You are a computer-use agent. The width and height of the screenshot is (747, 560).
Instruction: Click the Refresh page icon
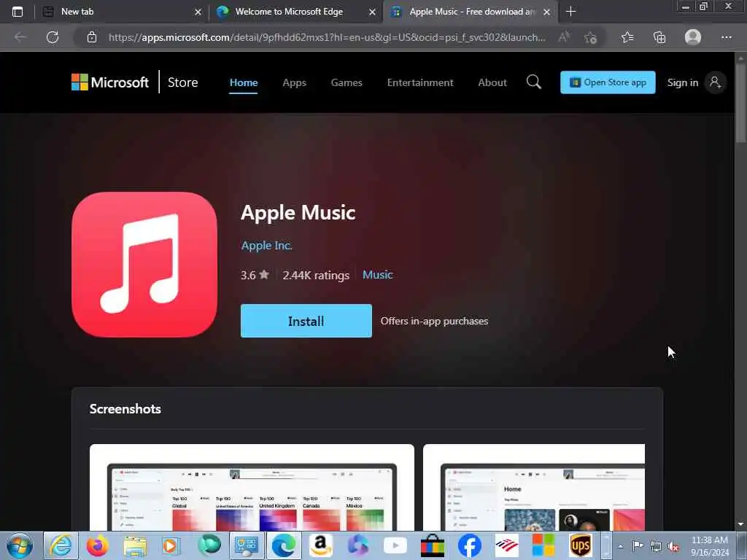click(x=53, y=37)
